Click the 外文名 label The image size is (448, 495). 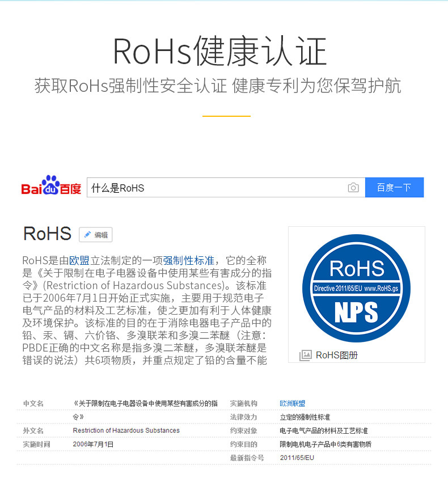coord(33,430)
